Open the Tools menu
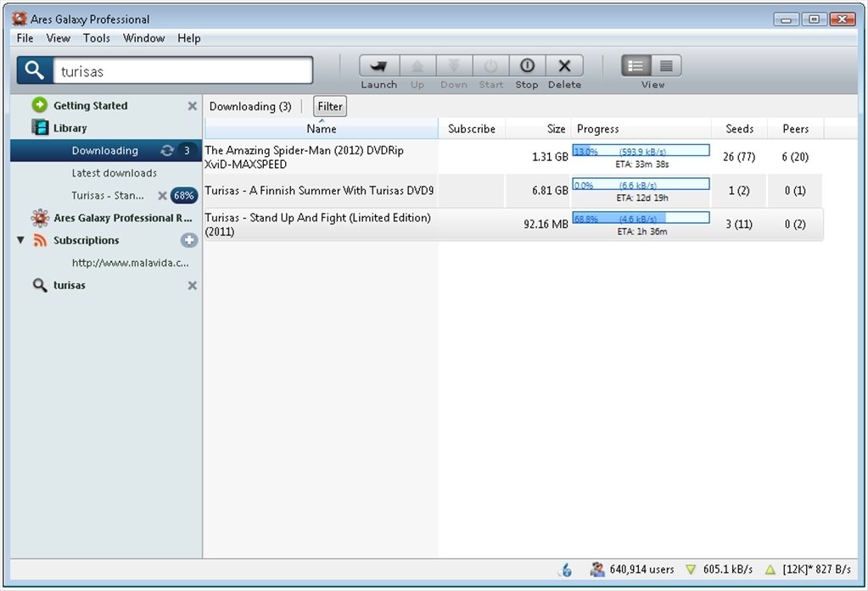Image resolution: width=868 pixels, height=591 pixels. [97, 38]
